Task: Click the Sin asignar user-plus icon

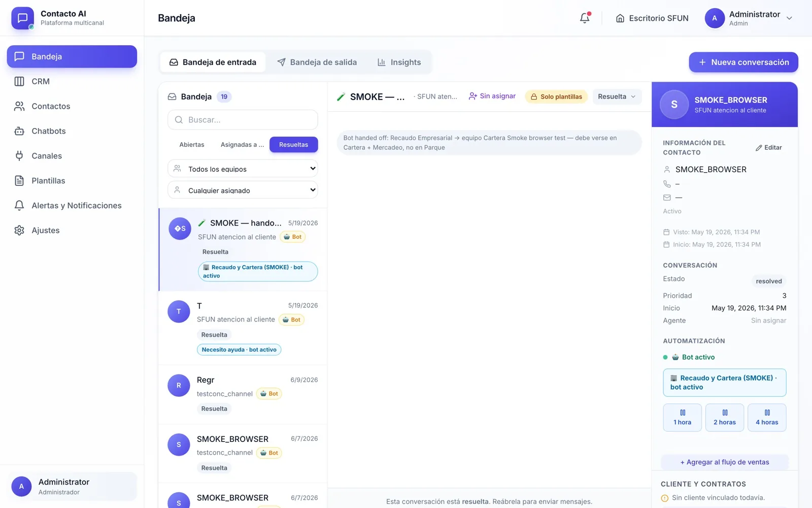Action: [x=473, y=96]
